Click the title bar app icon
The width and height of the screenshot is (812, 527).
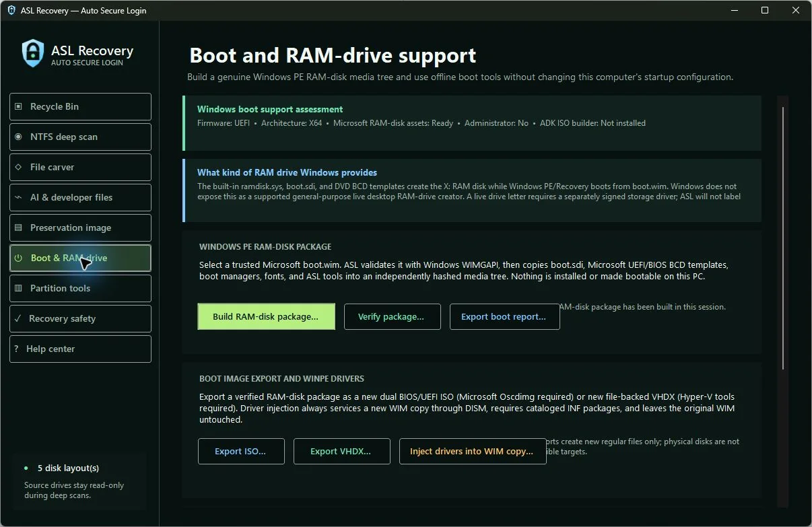tap(11, 10)
